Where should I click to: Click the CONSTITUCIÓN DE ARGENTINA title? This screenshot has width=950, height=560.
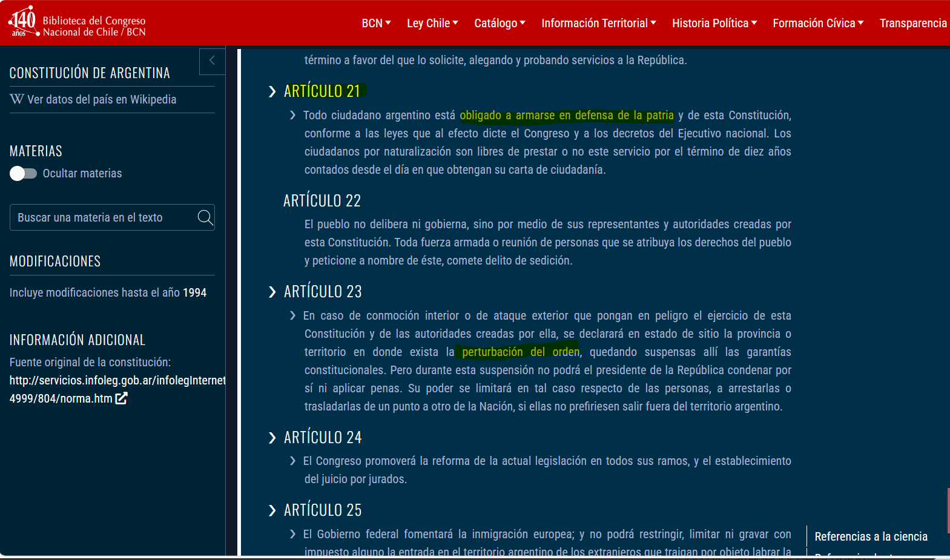point(90,73)
